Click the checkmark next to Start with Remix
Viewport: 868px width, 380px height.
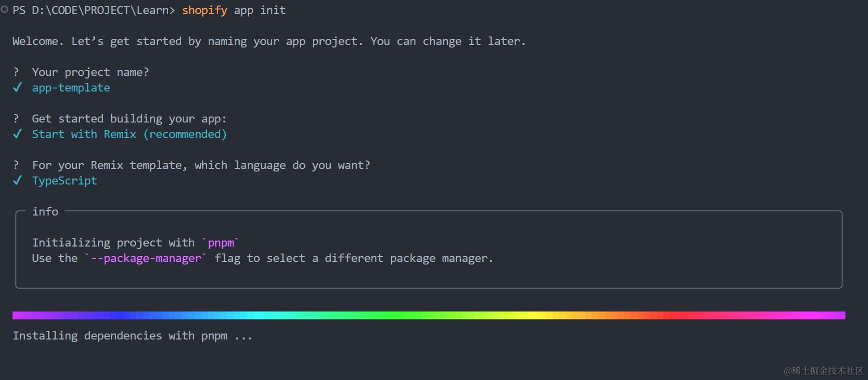tap(18, 134)
